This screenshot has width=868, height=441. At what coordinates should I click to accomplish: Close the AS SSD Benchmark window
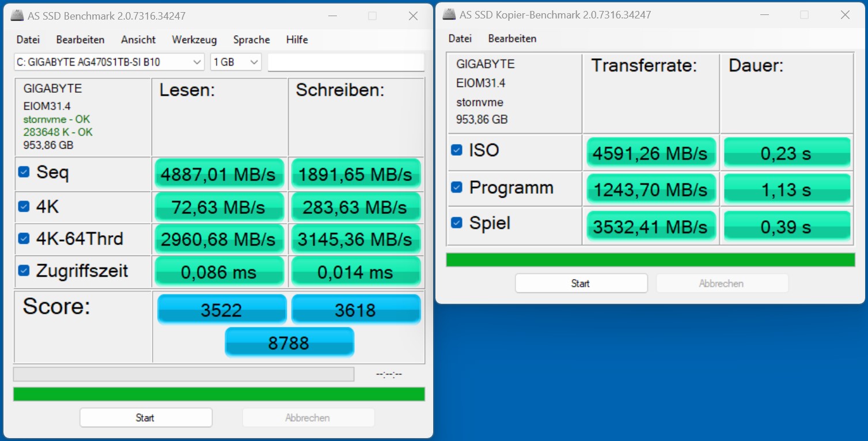point(413,16)
